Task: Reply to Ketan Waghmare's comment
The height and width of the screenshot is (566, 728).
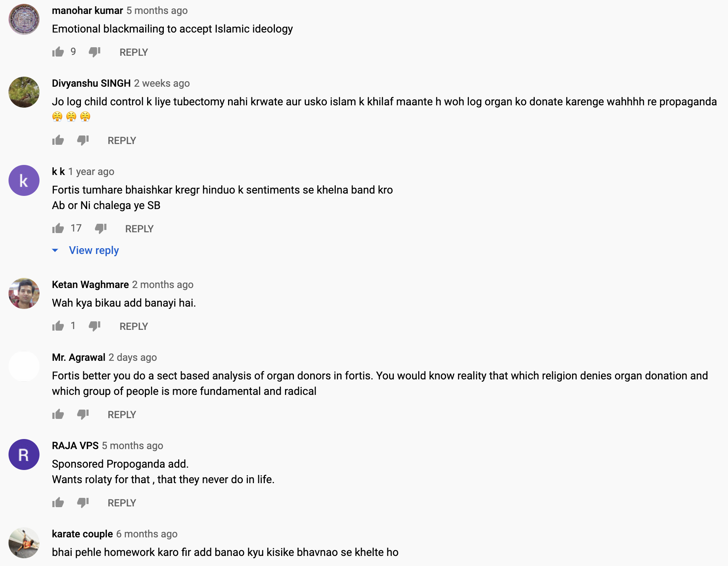Action: [134, 326]
